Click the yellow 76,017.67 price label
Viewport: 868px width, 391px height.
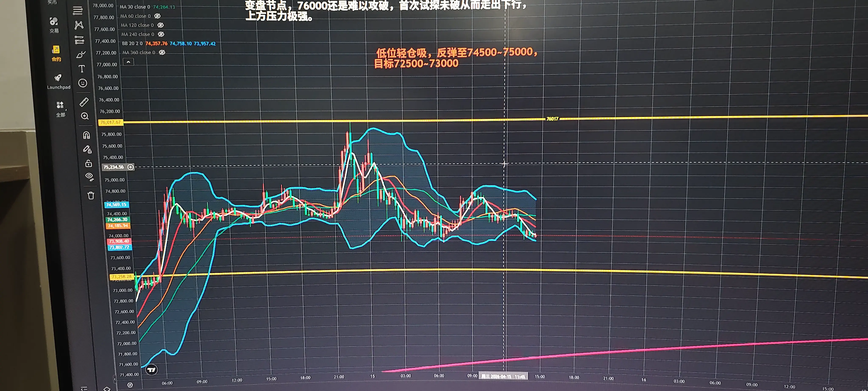tap(111, 122)
